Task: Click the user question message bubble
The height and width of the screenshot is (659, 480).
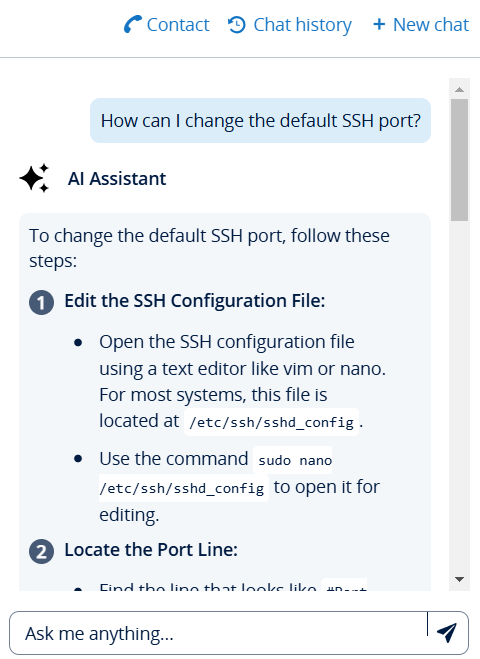Action: 261,121
